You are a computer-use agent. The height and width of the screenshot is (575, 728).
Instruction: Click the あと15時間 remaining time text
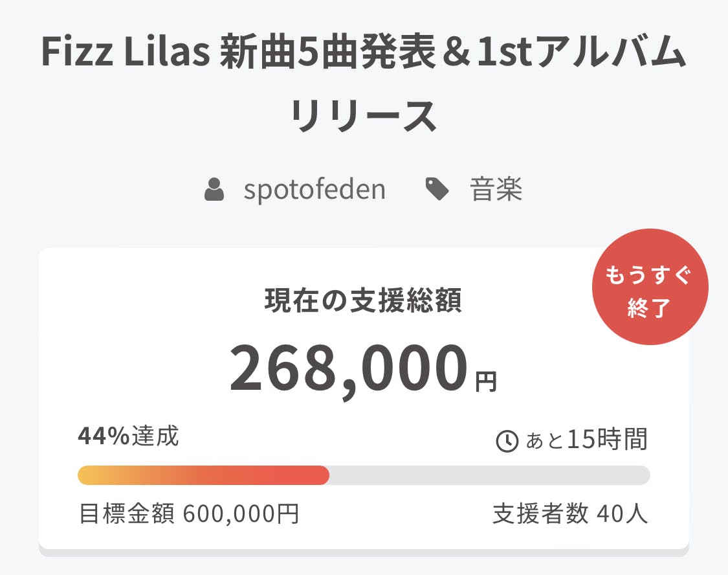click(586, 440)
